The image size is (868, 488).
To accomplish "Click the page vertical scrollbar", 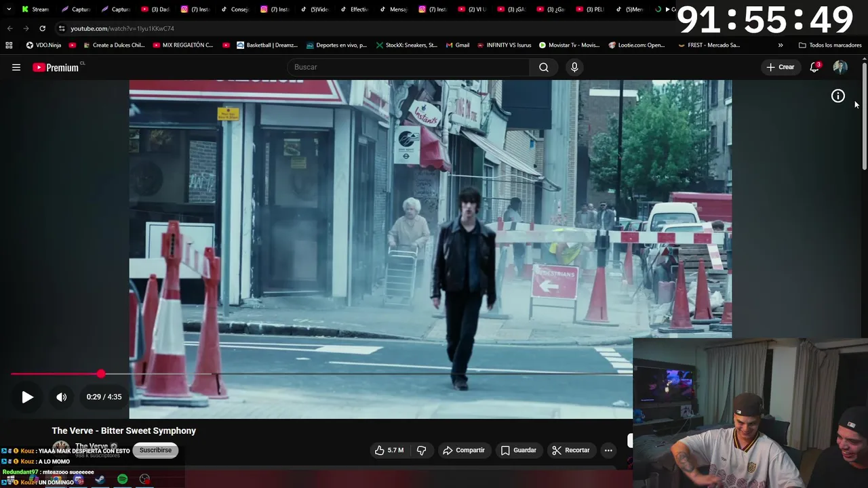I will pos(865,115).
